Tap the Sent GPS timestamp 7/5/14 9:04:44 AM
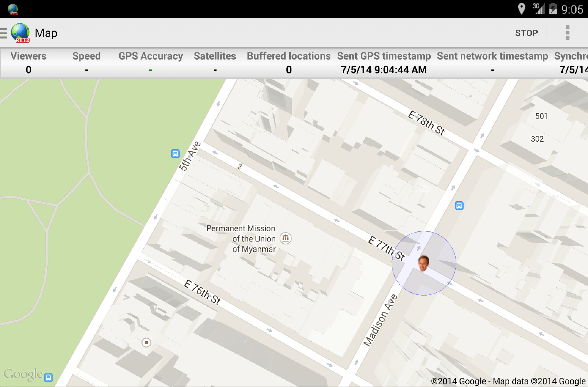The height and width of the screenshot is (387, 588). (384, 70)
